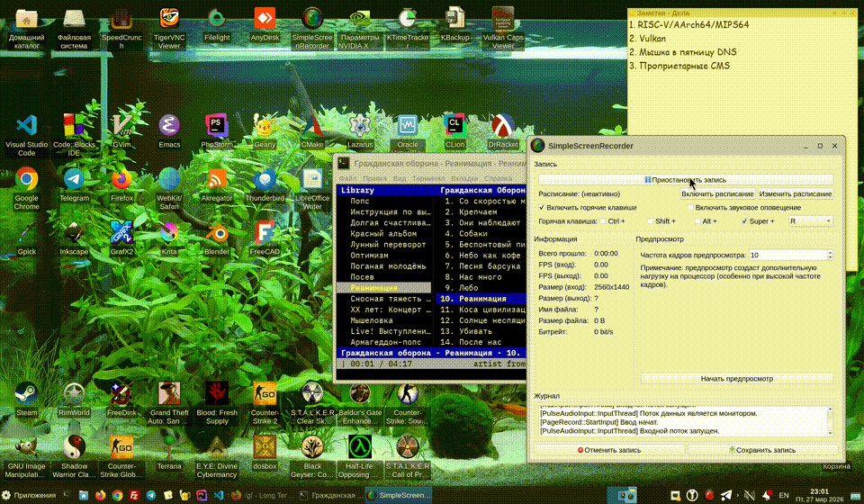
Task: Click the Сохранить запись button
Action: coord(762,450)
